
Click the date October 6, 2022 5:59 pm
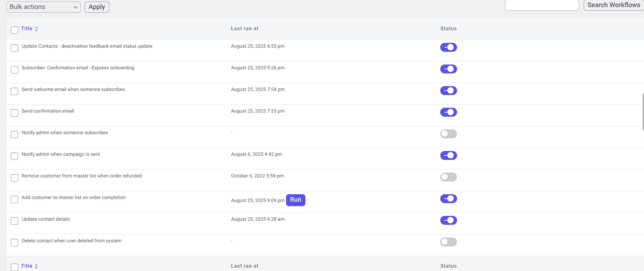tap(257, 176)
